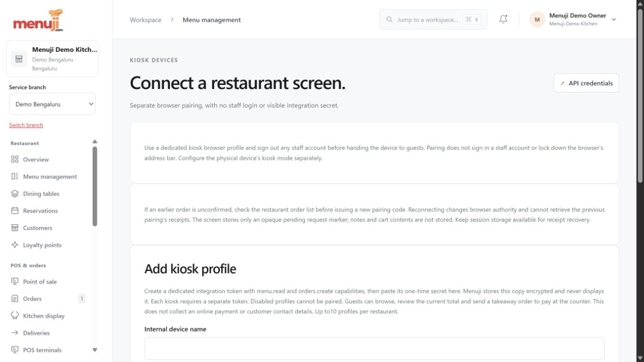Click the Loyalty points sparkle icon
Image resolution: width=644 pixels, height=362 pixels.
(x=15, y=245)
